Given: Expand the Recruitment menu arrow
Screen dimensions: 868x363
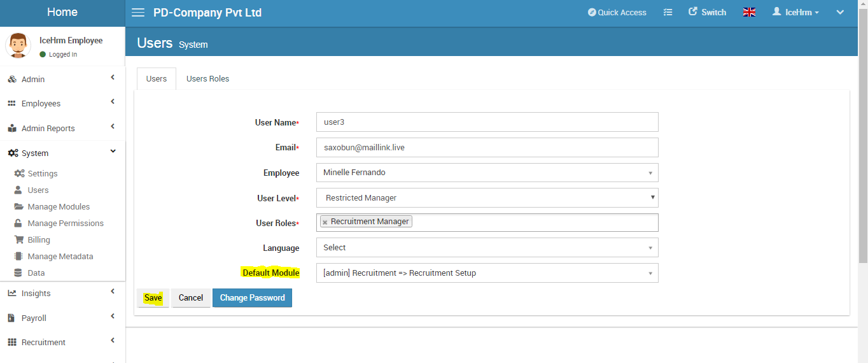Looking at the screenshot, I should [113, 341].
